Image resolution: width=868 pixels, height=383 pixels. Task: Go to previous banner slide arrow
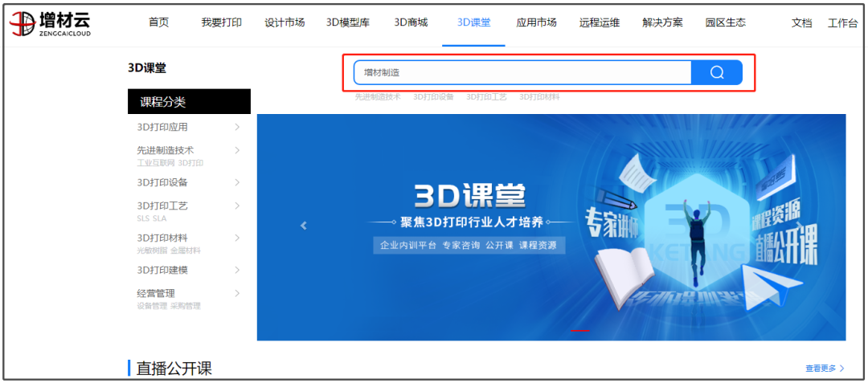tap(303, 226)
